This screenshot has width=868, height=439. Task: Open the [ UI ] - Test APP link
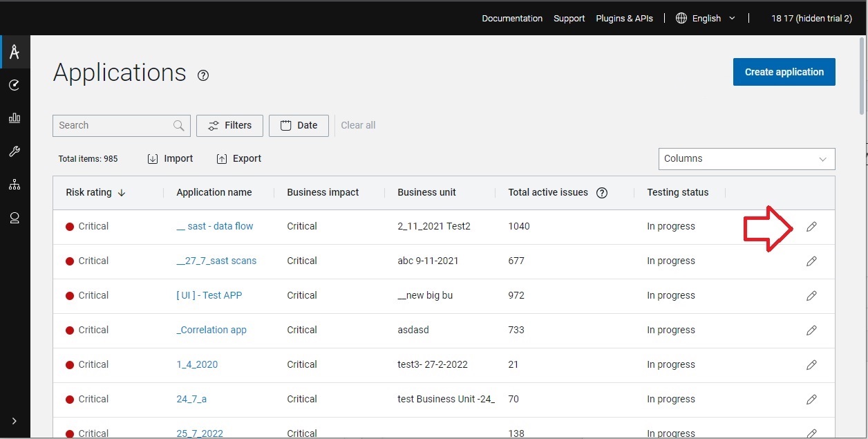(209, 295)
